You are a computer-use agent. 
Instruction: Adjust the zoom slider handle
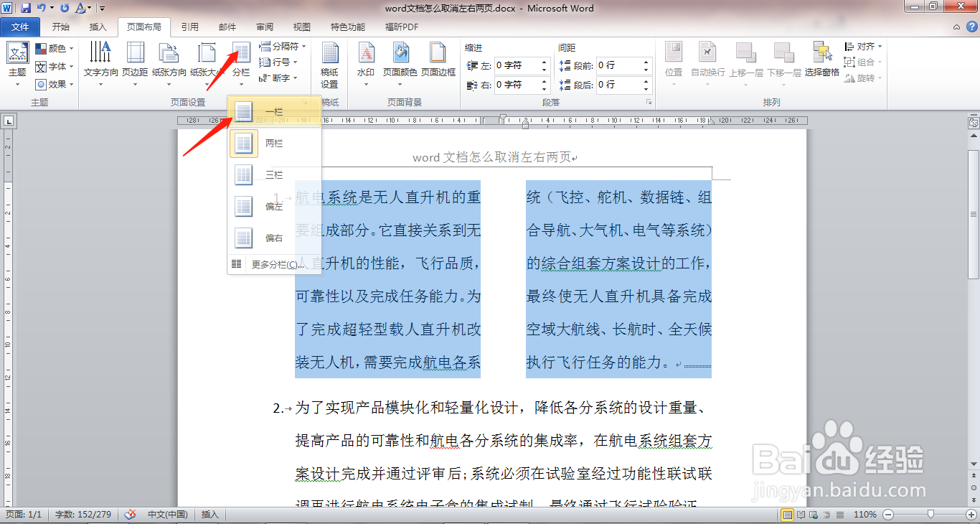click(x=930, y=514)
